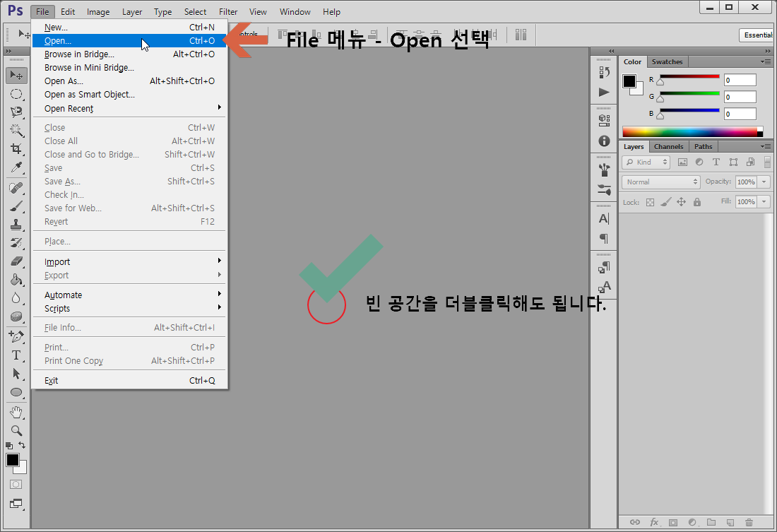Expand the Open Recent submenu
The image size is (777, 532).
(x=129, y=108)
